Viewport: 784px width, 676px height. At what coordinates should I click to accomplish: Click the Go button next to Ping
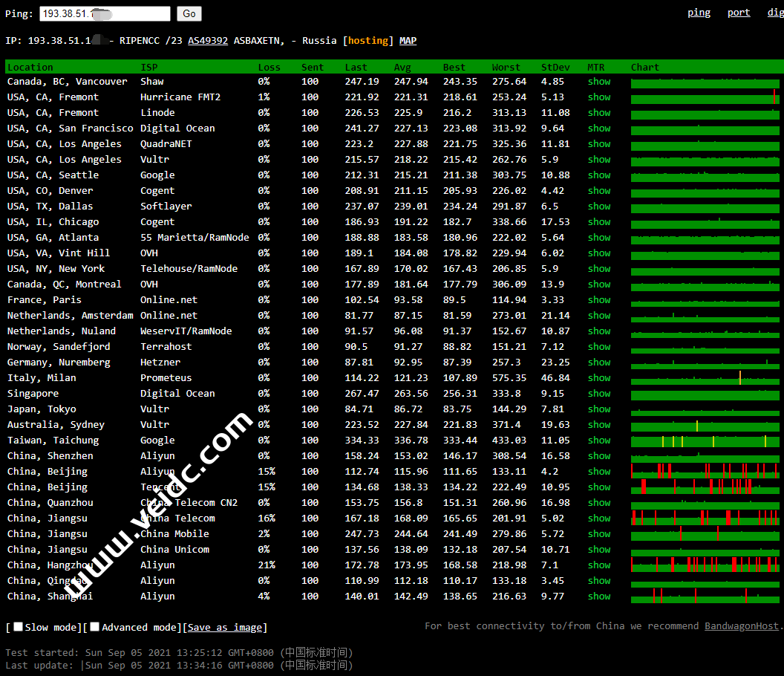click(x=189, y=13)
